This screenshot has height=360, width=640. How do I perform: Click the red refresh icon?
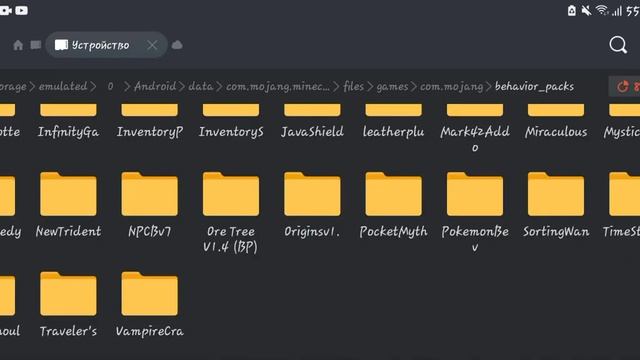(622, 87)
